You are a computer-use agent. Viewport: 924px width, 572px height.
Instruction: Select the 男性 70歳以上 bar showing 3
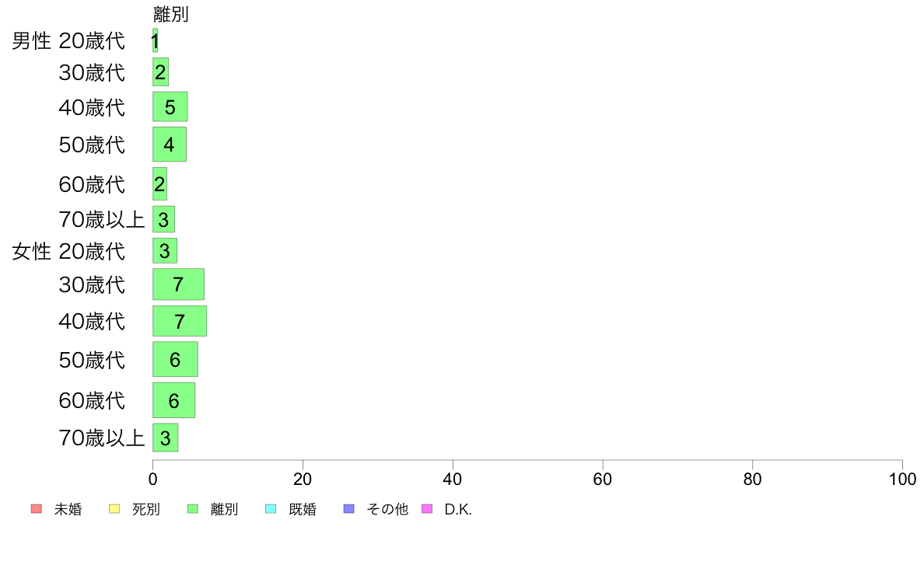164,220
